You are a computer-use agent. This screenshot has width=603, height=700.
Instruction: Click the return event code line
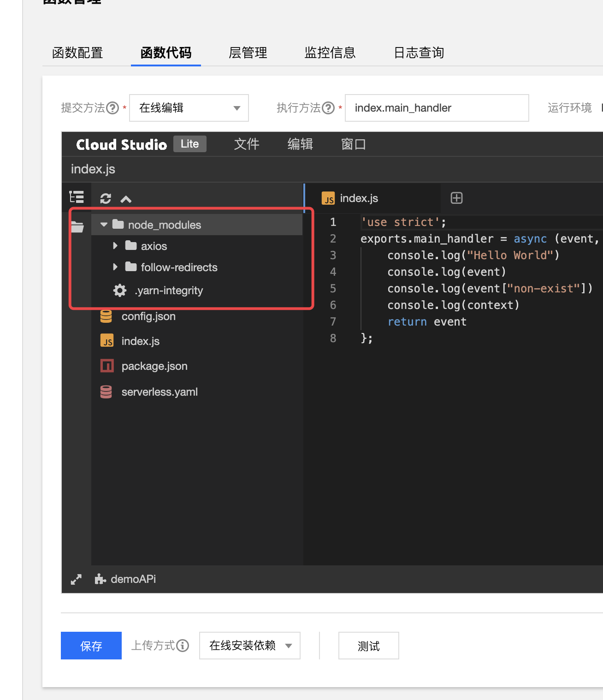[x=427, y=322]
